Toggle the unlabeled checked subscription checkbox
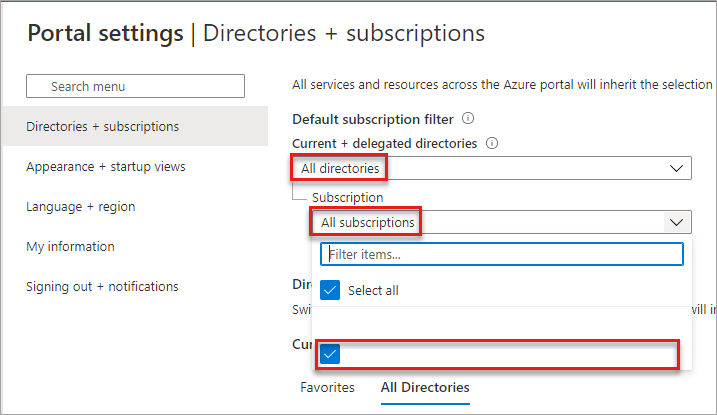This screenshot has height=415, width=717. click(331, 354)
